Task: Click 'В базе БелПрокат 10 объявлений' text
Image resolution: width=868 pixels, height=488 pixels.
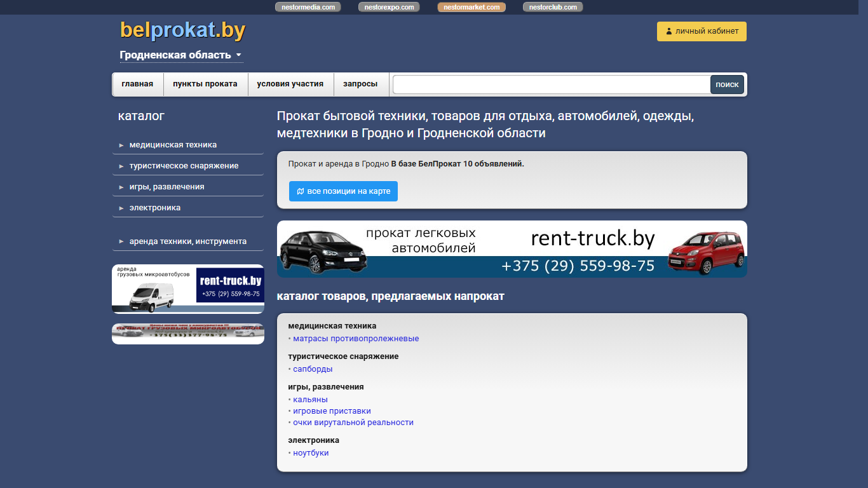Action: [x=458, y=164]
